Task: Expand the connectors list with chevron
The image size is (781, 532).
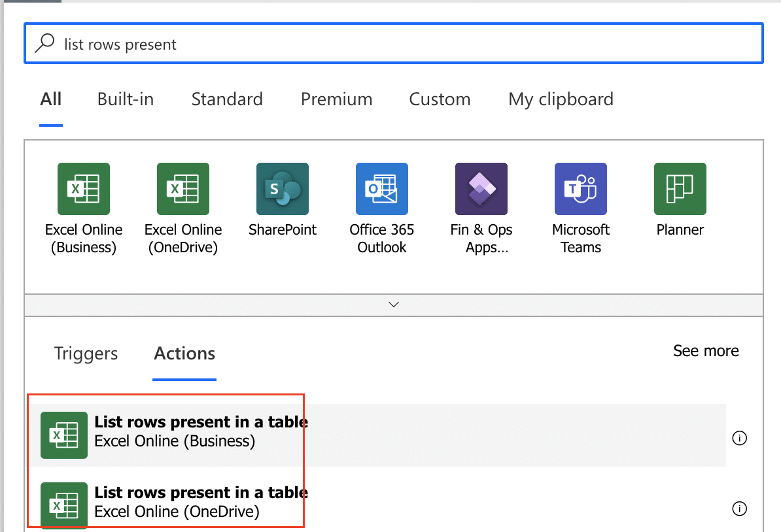Action: (394, 305)
